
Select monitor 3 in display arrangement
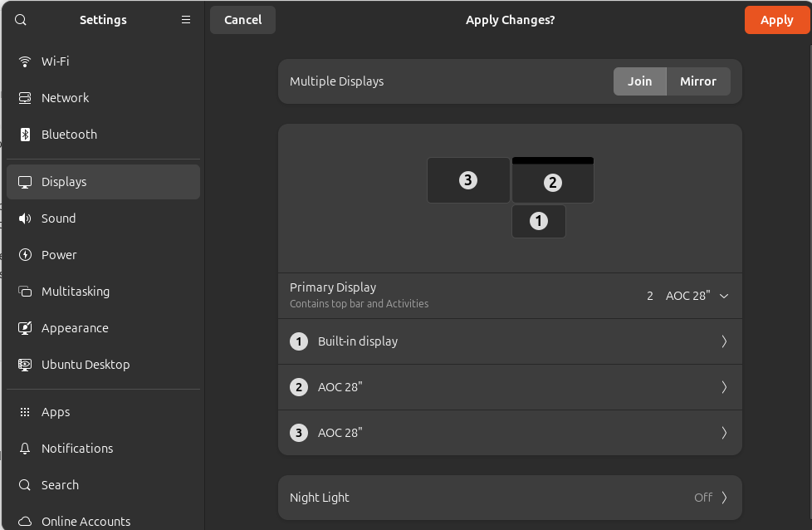tap(468, 180)
